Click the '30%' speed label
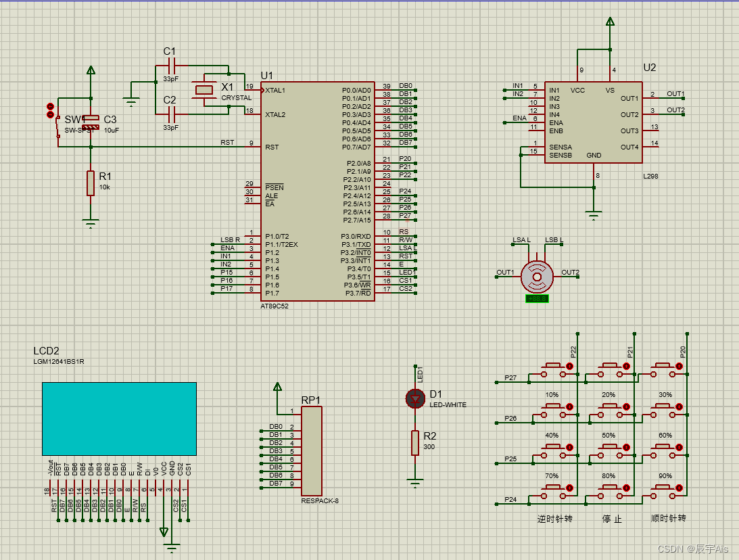 (x=665, y=394)
